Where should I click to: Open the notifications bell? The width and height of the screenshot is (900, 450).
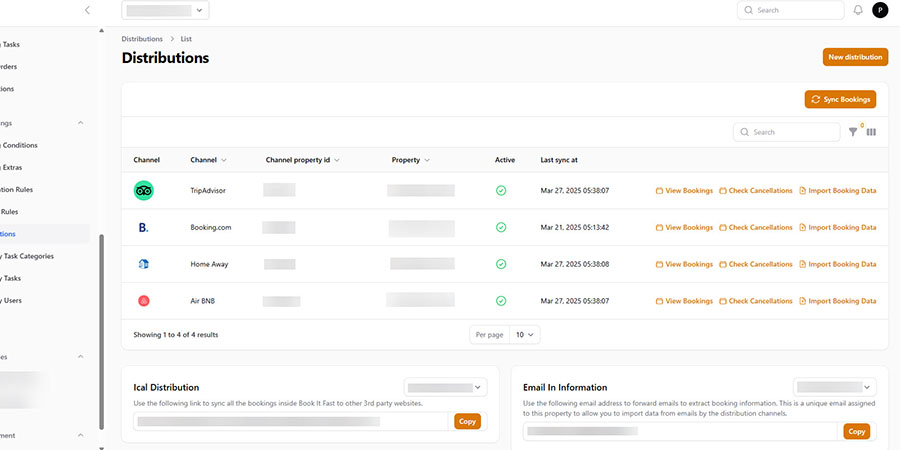[x=858, y=10]
